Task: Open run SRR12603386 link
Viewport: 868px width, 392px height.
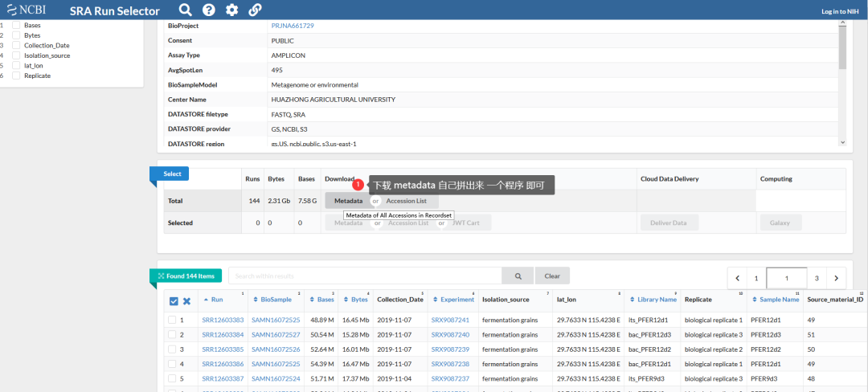Action: click(223, 364)
